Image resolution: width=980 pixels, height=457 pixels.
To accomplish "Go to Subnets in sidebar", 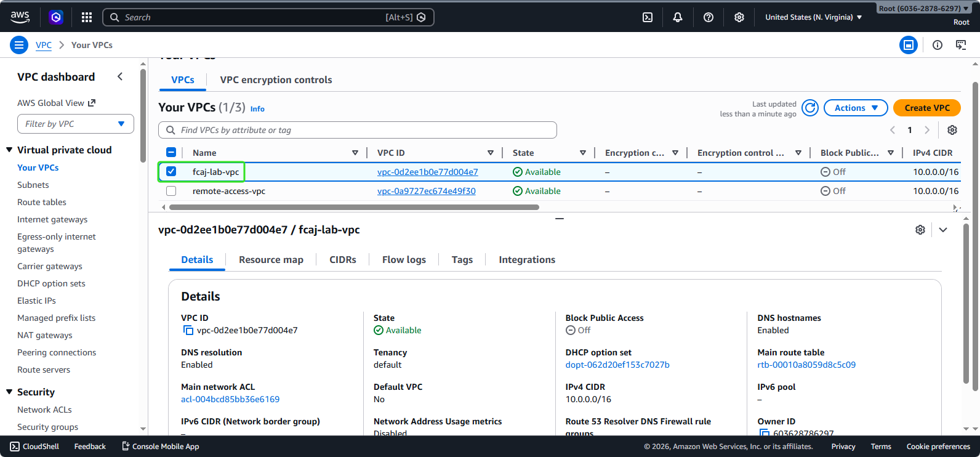I will (33, 185).
